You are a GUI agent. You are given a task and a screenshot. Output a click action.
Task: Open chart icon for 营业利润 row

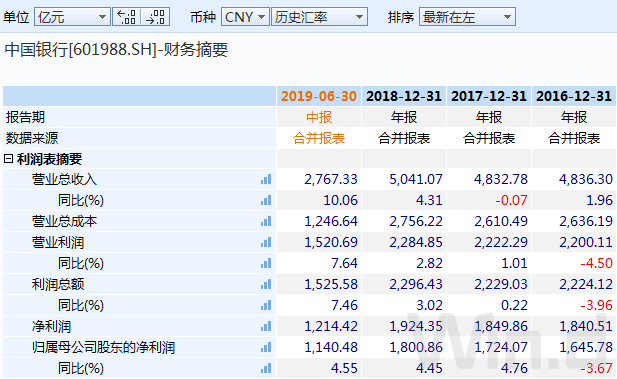pos(266,242)
